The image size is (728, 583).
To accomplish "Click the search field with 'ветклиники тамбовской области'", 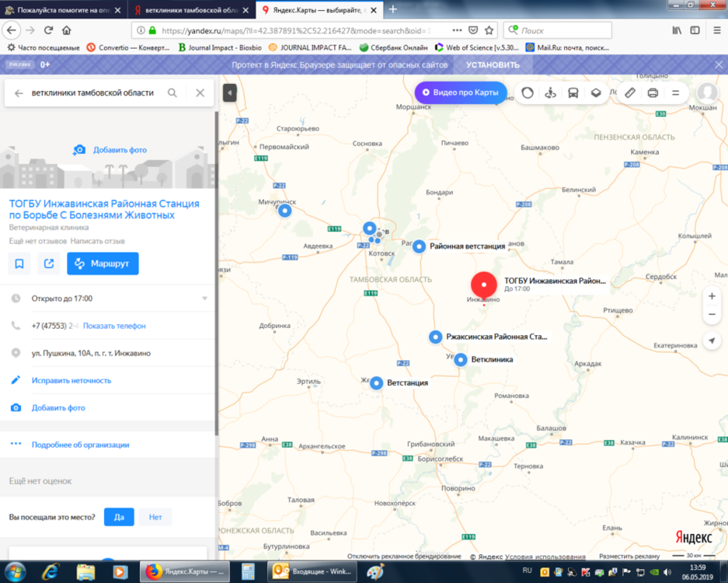I will pos(93,93).
